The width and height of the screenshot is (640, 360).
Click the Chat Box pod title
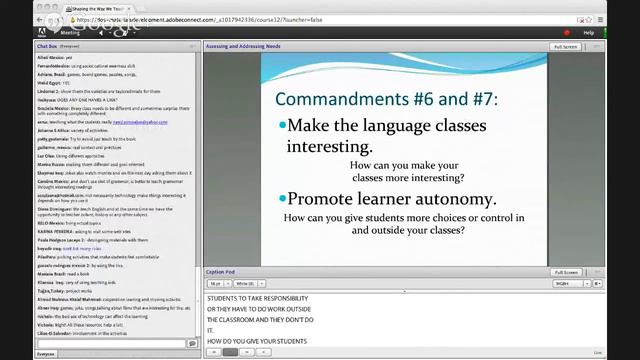pos(47,47)
